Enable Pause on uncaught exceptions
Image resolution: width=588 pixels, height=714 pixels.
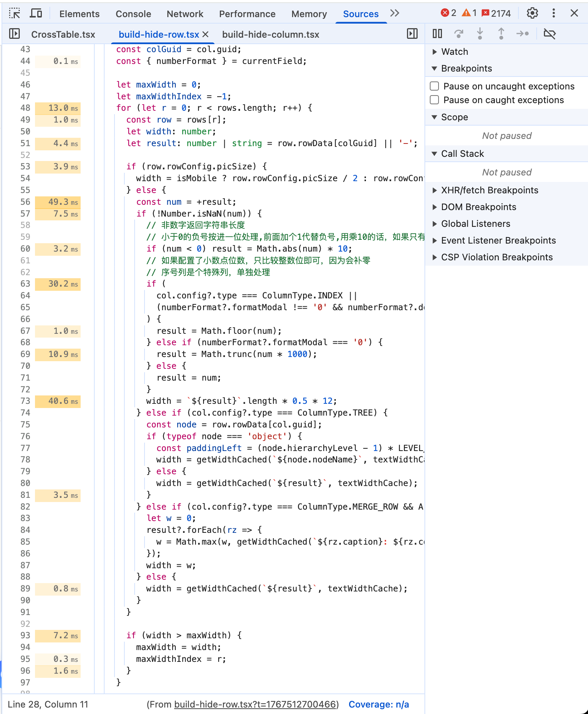click(x=434, y=86)
